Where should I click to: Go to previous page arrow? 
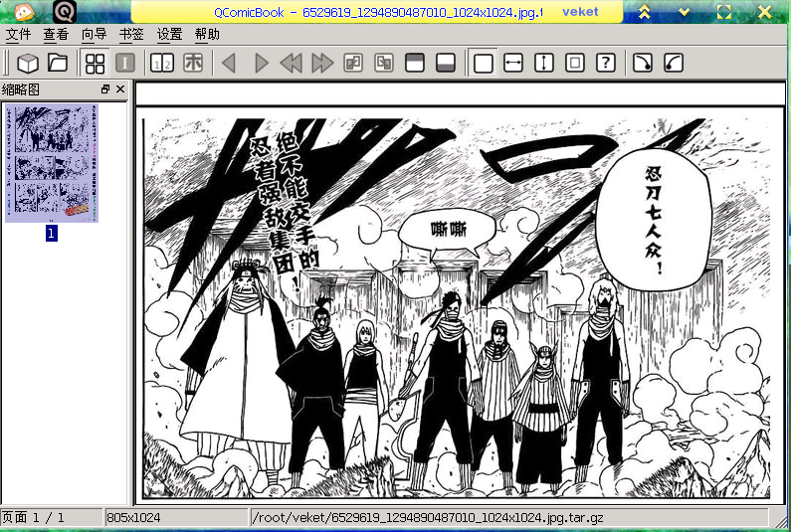(230, 63)
